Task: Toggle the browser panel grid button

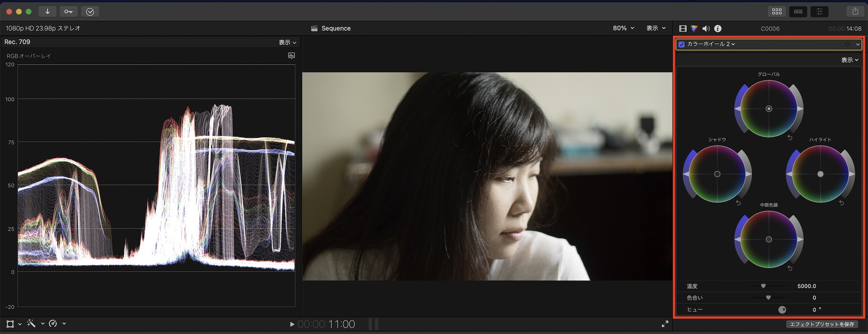Action: tap(777, 12)
